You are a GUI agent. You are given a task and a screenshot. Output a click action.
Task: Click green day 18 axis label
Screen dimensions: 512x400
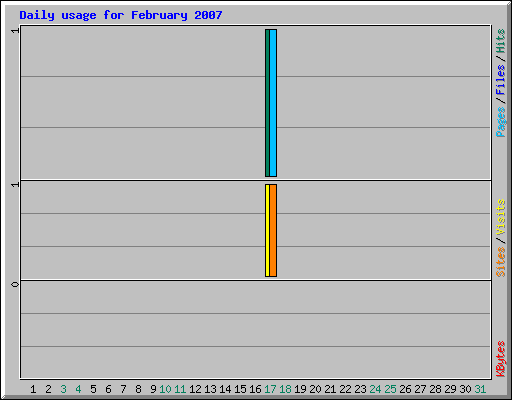(285, 389)
